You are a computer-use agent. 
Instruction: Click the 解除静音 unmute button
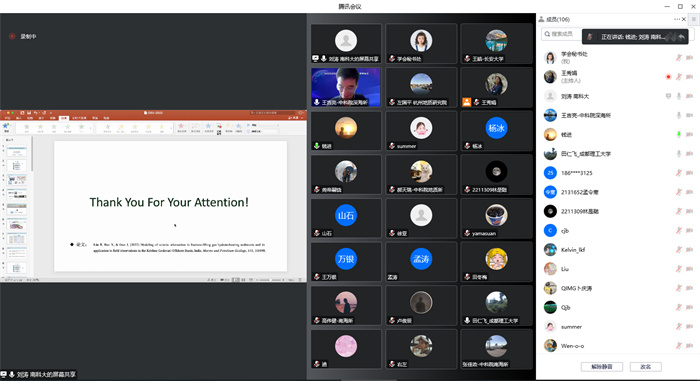click(601, 367)
